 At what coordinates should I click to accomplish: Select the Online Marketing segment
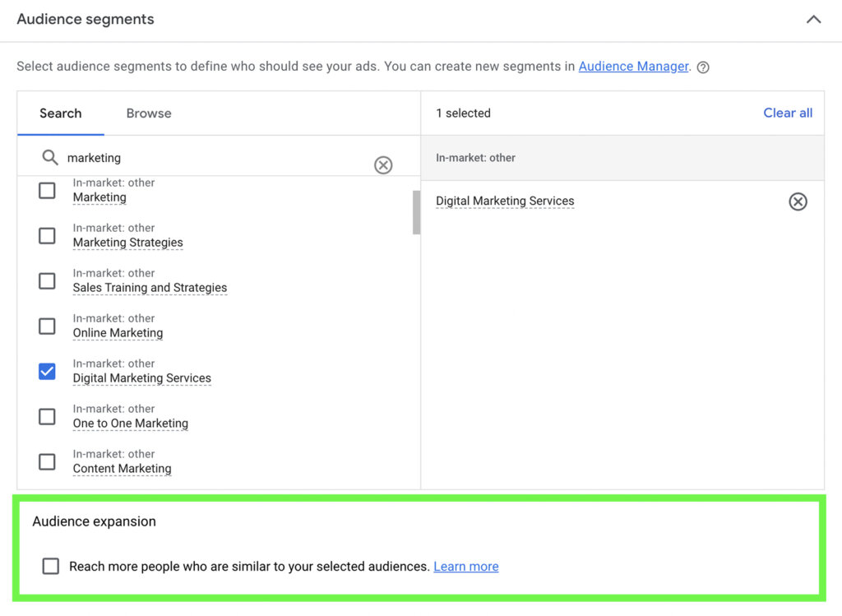(47, 326)
